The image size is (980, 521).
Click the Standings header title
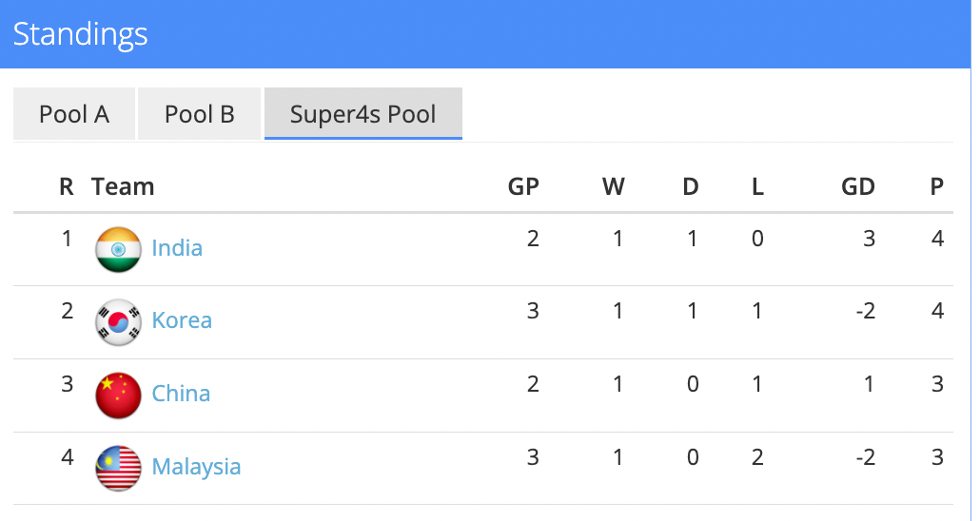(80, 34)
